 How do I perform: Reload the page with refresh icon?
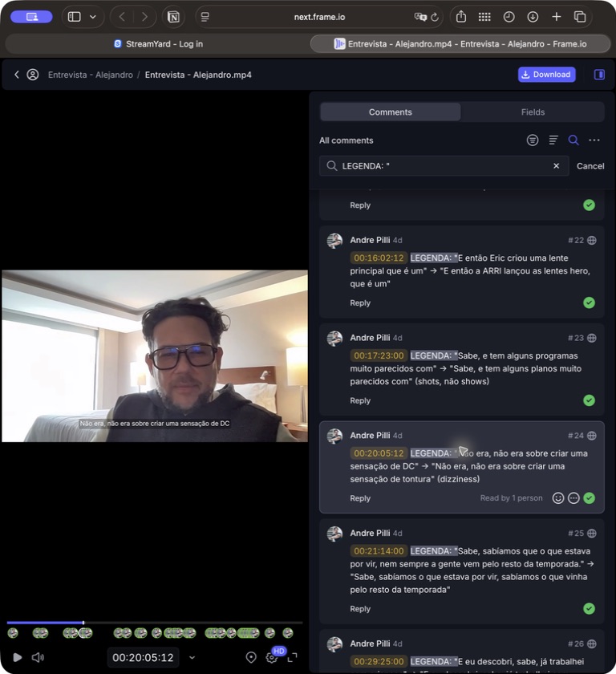click(x=435, y=17)
